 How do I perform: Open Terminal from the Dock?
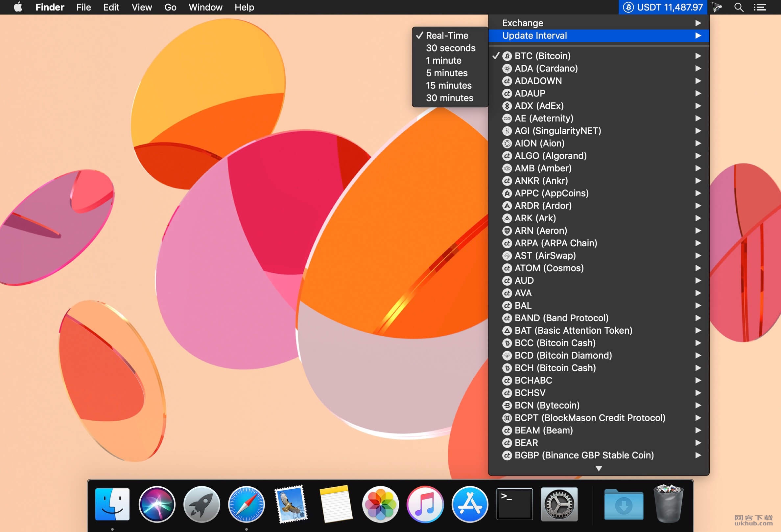click(x=514, y=504)
